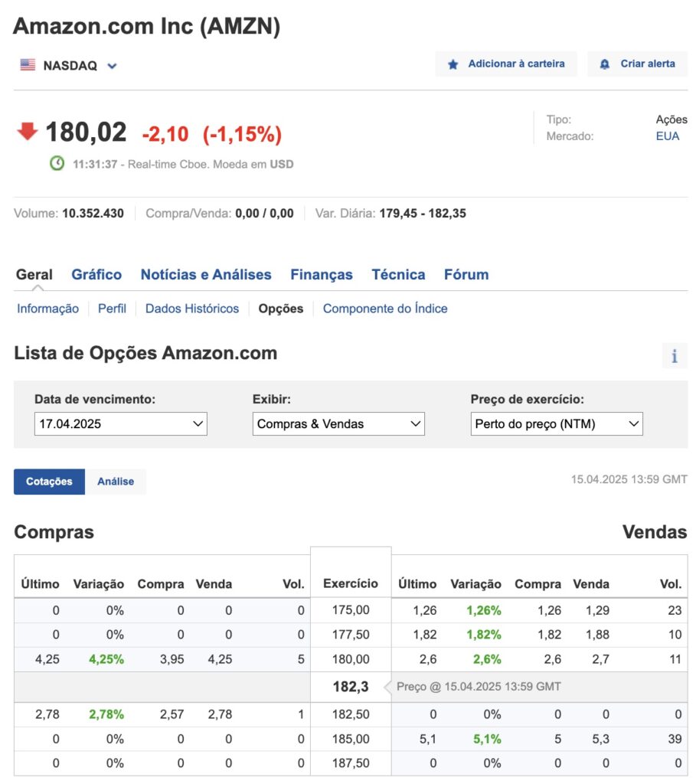This screenshot has height=784, width=696.
Task: Click the red down arrow price icon
Action: coord(28,132)
